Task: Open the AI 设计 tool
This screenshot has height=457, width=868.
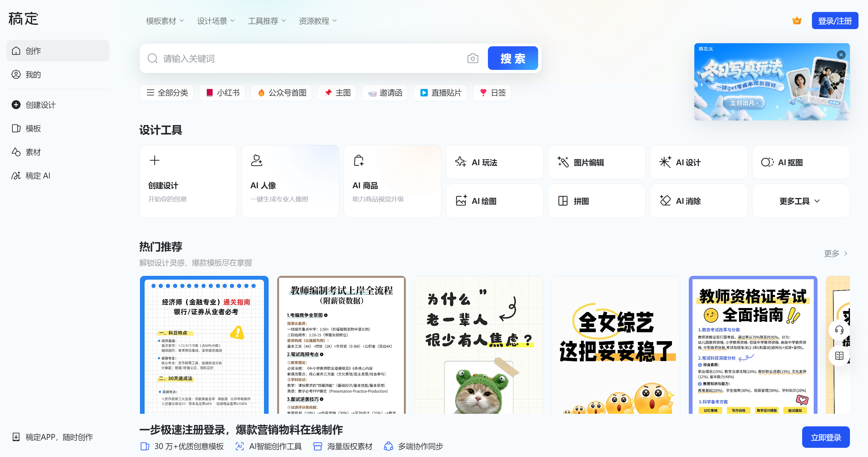Action: pos(699,162)
